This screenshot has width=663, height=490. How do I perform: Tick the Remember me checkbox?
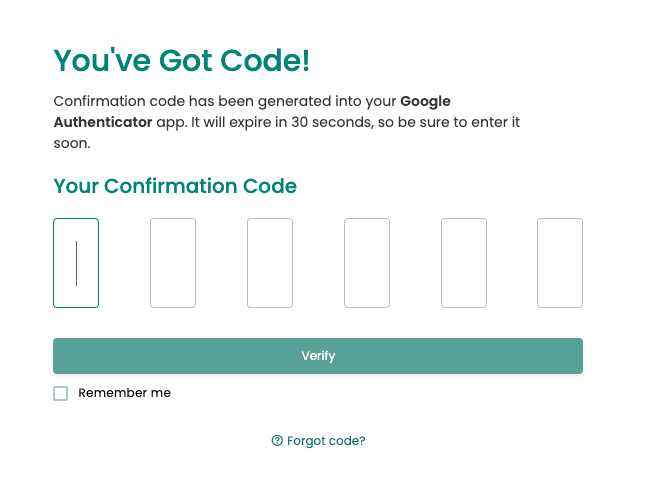pos(61,393)
